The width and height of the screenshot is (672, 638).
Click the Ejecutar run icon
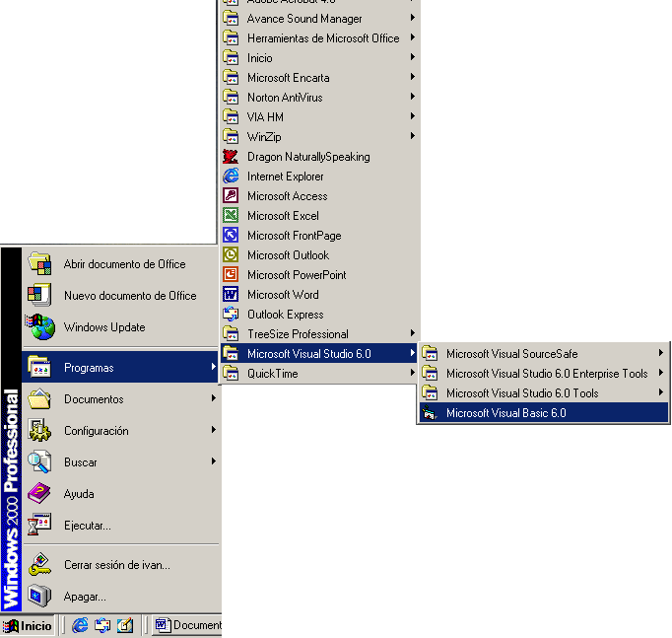[x=39, y=525]
